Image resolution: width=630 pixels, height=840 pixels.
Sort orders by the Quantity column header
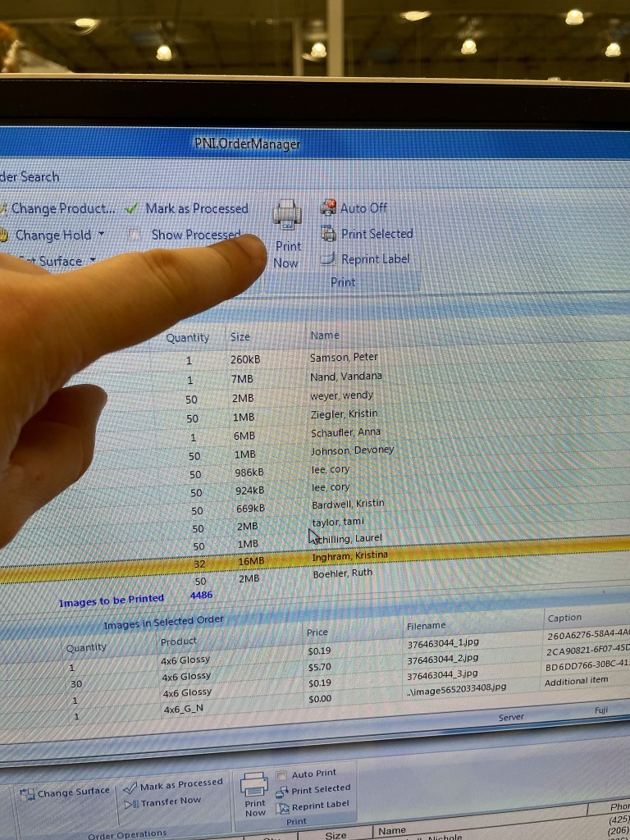(187, 337)
